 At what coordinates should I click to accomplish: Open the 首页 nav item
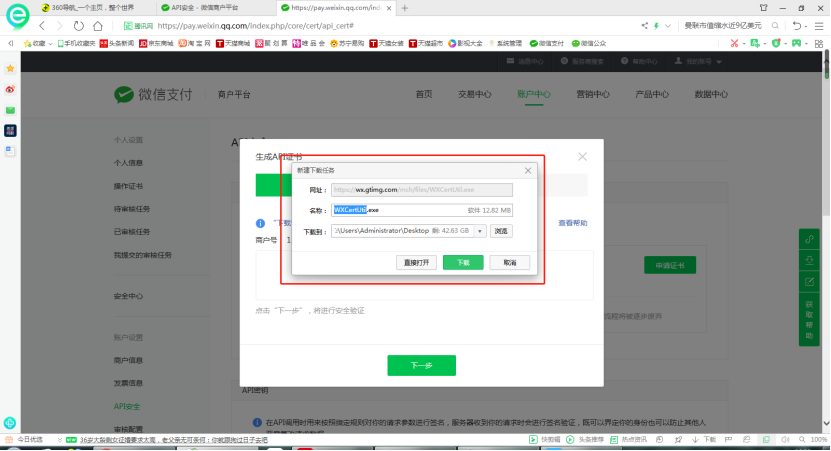[424, 94]
